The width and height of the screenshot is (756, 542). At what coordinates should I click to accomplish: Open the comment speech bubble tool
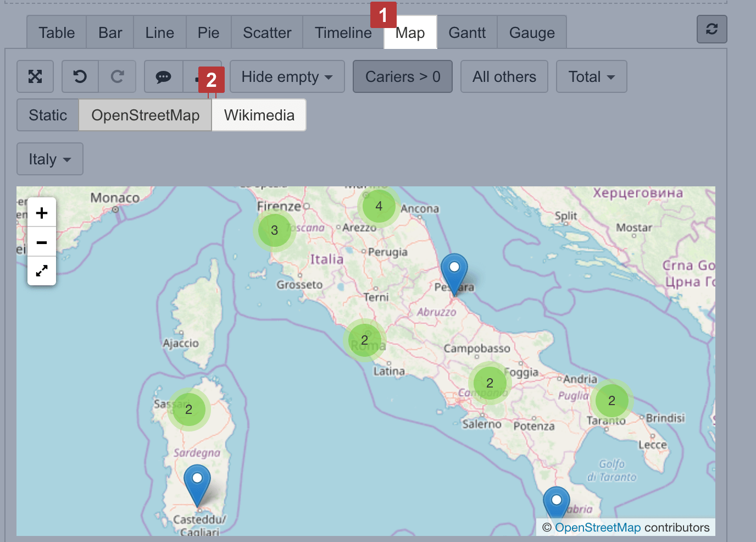point(163,76)
